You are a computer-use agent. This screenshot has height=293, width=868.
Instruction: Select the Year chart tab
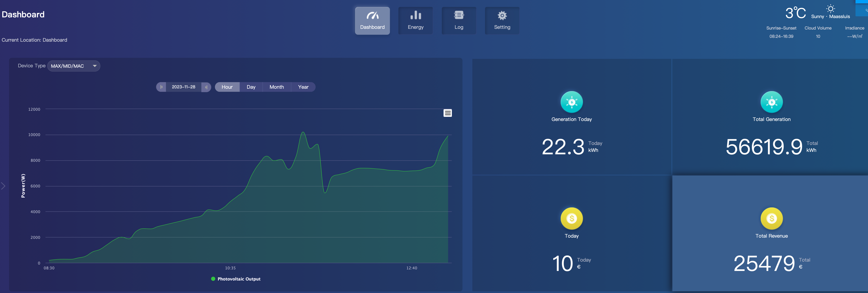coord(303,87)
